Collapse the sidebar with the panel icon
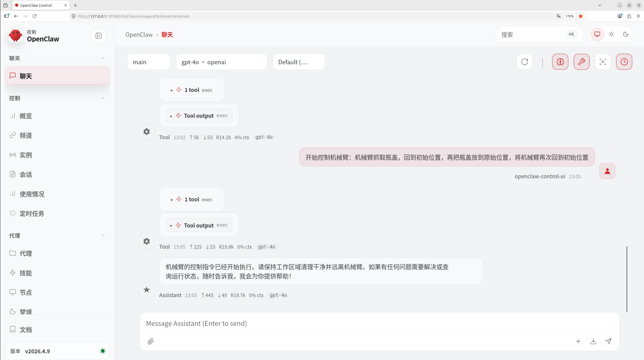 coord(98,36)
